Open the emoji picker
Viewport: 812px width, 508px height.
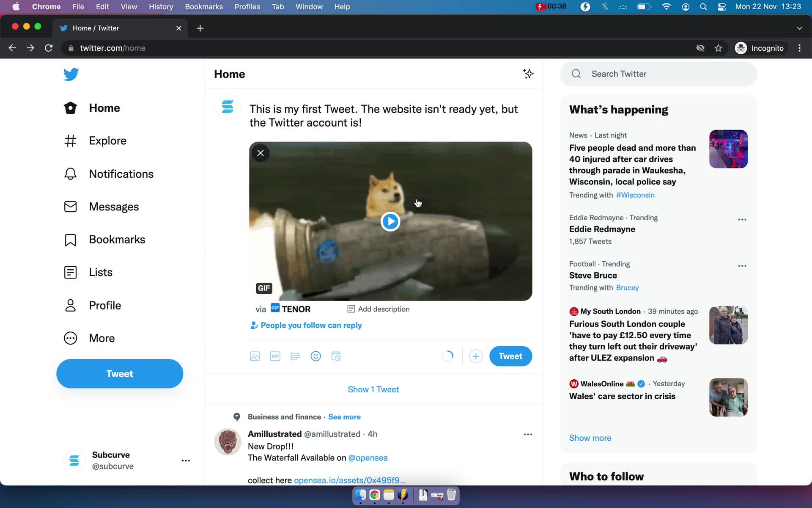coord(316,356)
